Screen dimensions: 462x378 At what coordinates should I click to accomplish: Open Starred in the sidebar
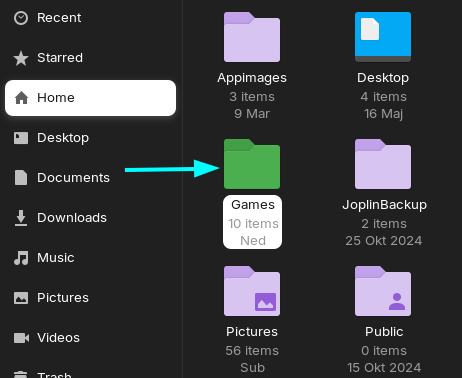pos(90,58)
